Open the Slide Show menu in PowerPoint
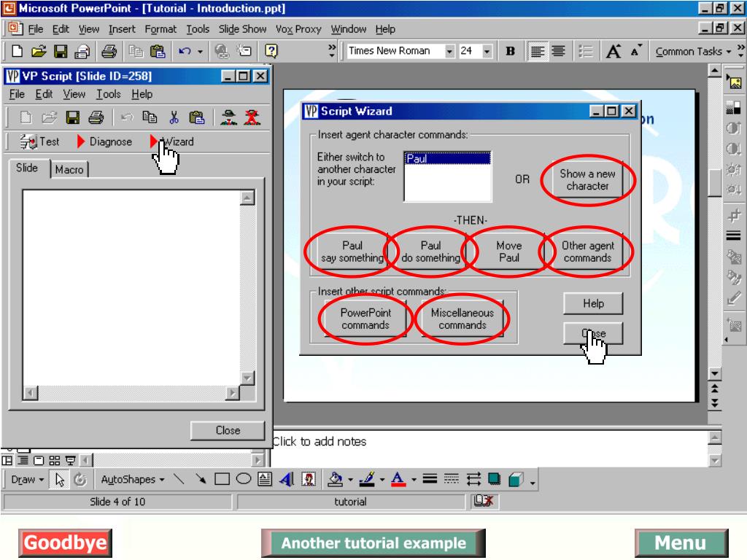 pos(242,29)
